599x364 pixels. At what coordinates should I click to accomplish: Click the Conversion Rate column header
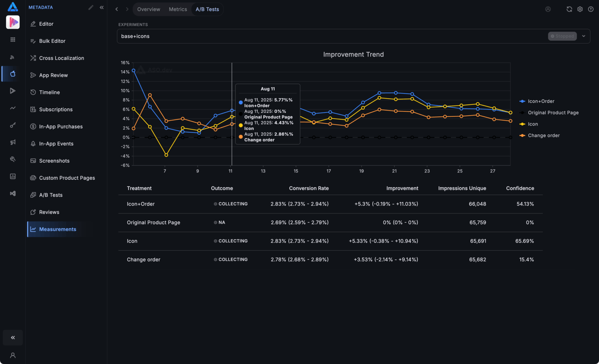tap(309, 188)
